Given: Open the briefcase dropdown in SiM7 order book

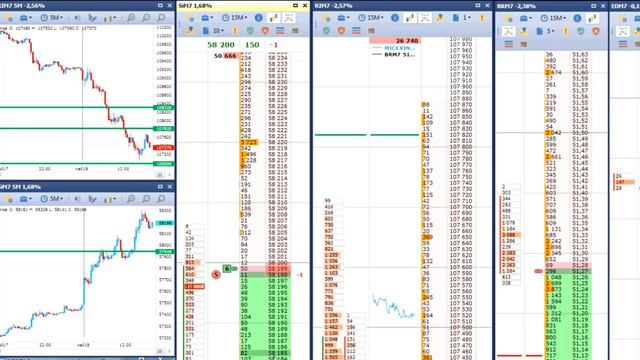Looking at the screenshot, I should (x=207, y=18).
